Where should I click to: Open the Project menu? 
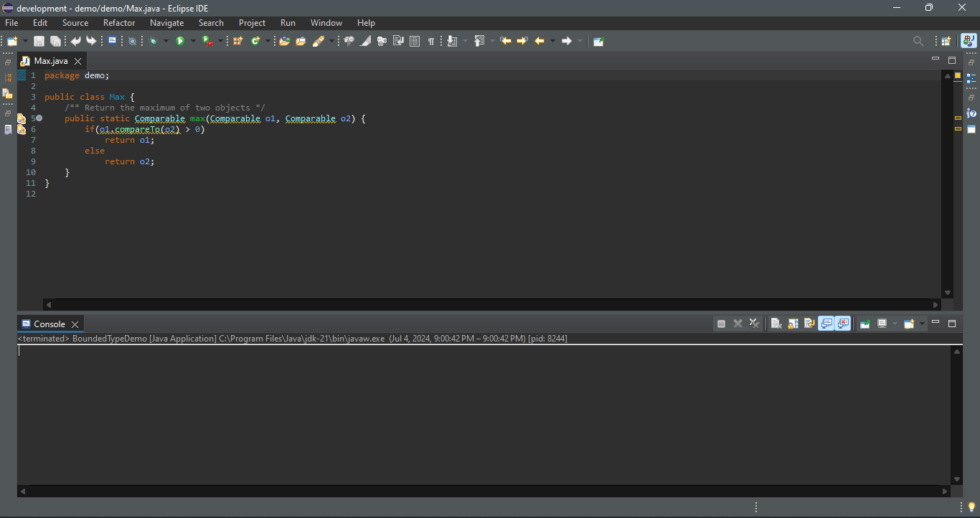252,23
